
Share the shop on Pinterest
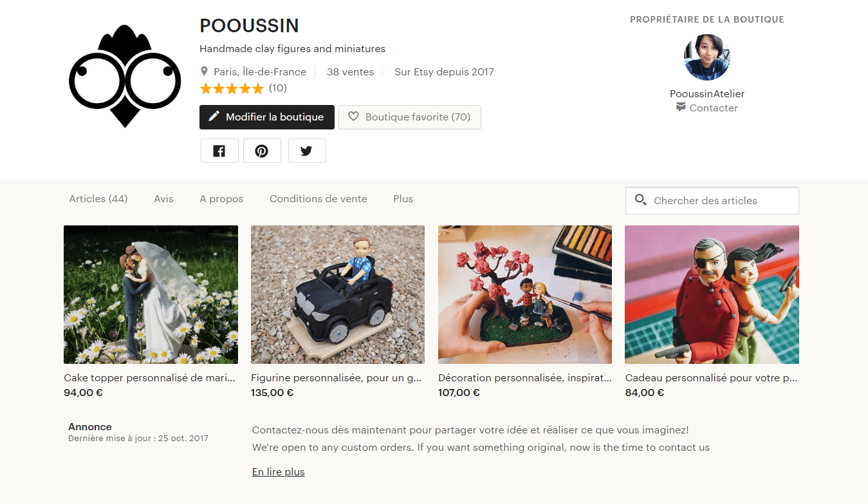click(x=262, y=151)
